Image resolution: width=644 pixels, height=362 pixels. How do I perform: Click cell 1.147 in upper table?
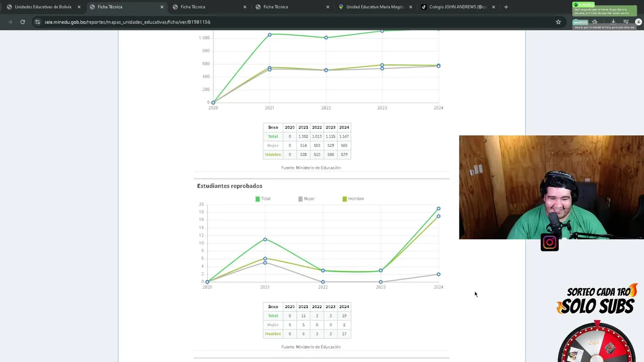coord(344,136)
